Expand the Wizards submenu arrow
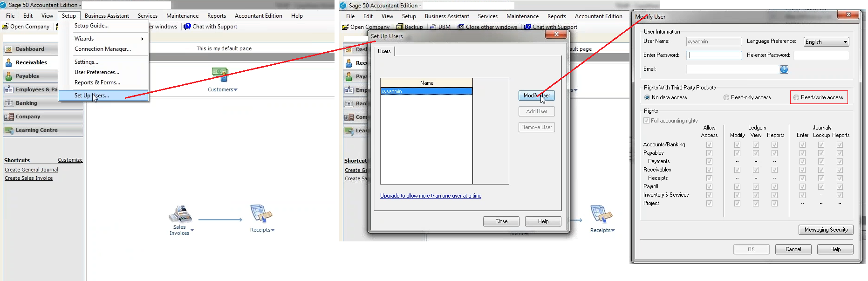Image resolution: width=868 pixels, height=281 pixels. pos(142,39)
